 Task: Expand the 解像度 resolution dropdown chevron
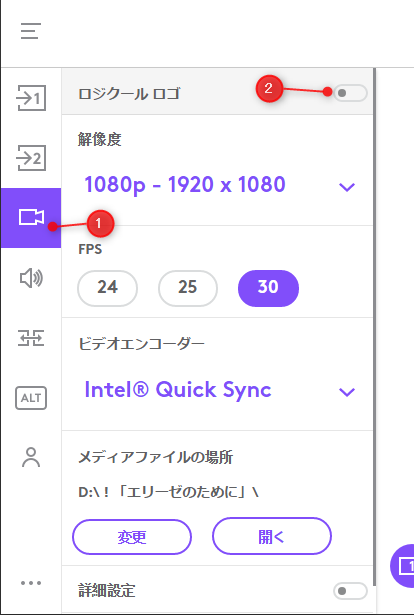347,187
